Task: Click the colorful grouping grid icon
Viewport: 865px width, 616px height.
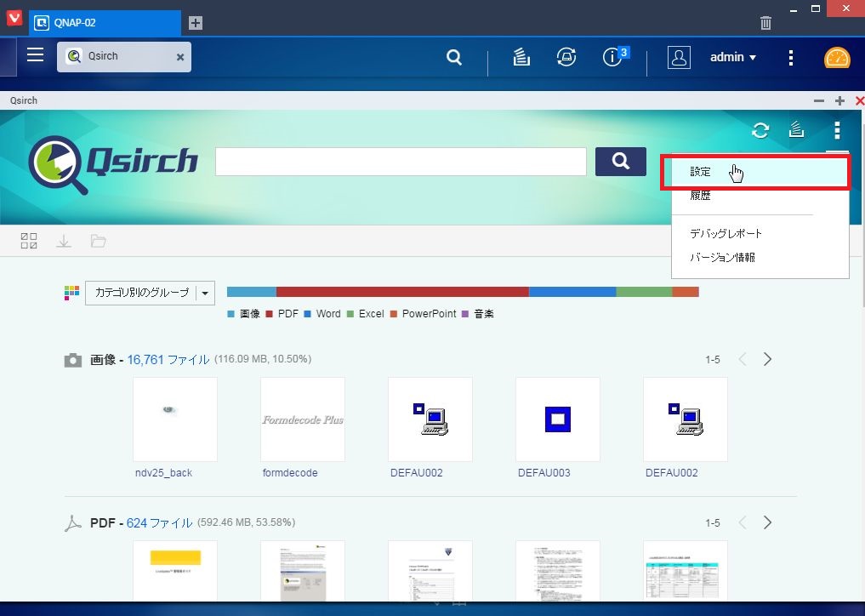Action: pos(71,293)
